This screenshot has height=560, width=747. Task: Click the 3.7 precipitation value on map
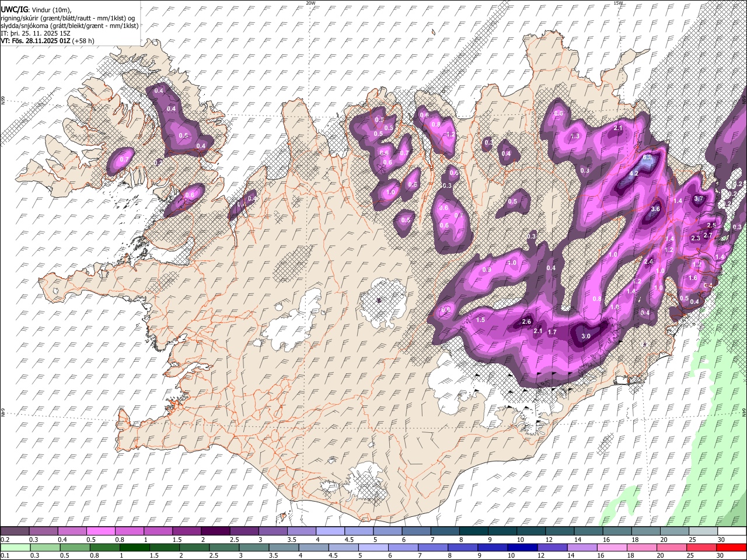click(699, 198)
